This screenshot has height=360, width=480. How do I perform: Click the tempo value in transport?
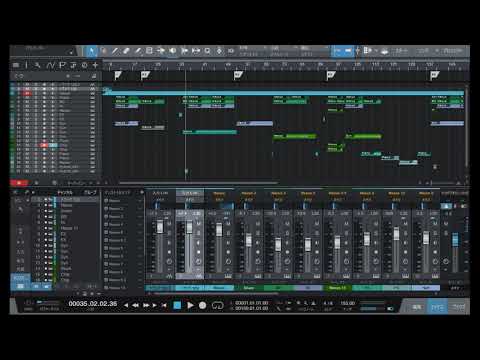[348, 303]
